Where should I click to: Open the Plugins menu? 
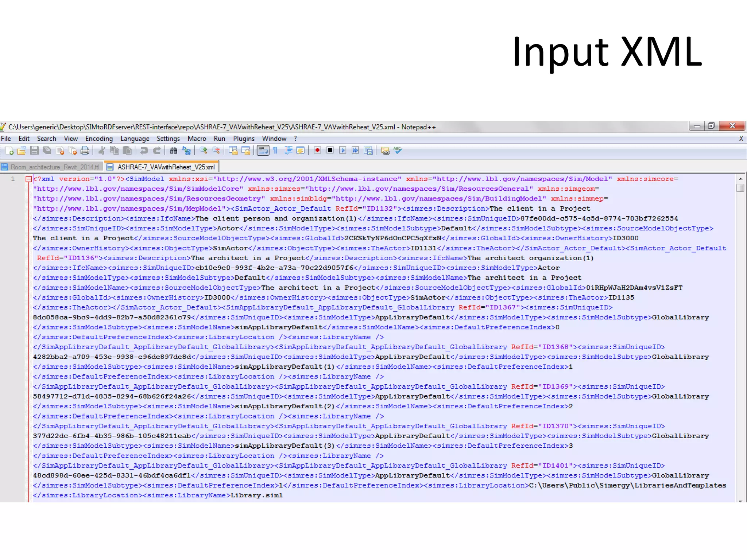tap(244, 139)
